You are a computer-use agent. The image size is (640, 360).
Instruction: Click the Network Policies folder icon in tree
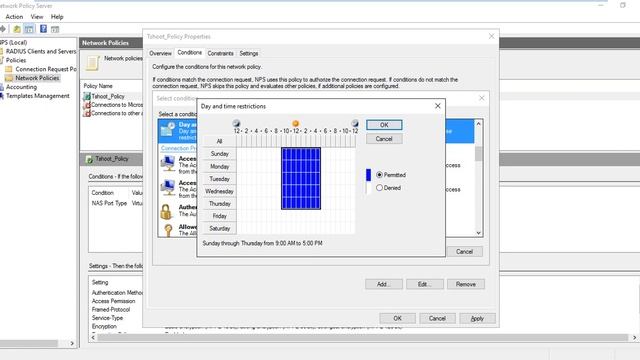tap(9, 78)
